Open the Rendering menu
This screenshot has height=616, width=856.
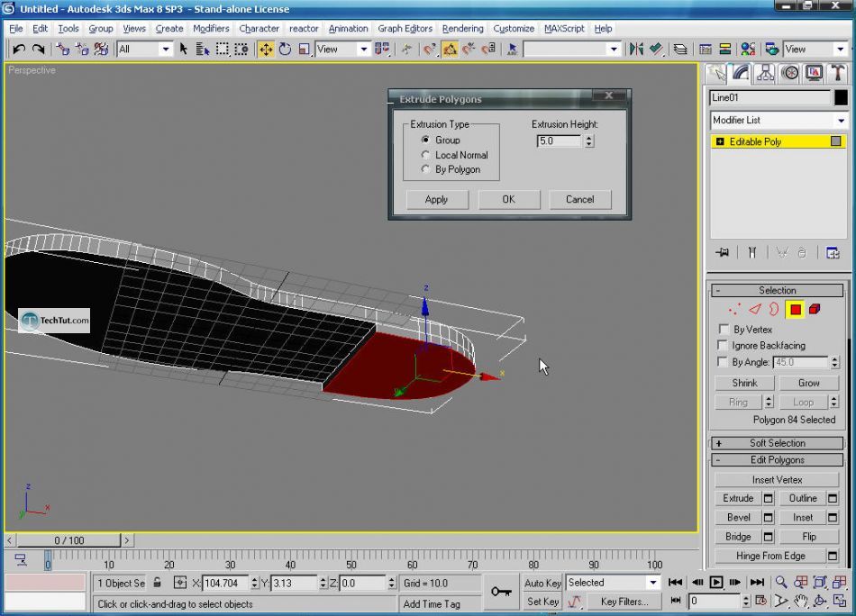tap(462, 29)
